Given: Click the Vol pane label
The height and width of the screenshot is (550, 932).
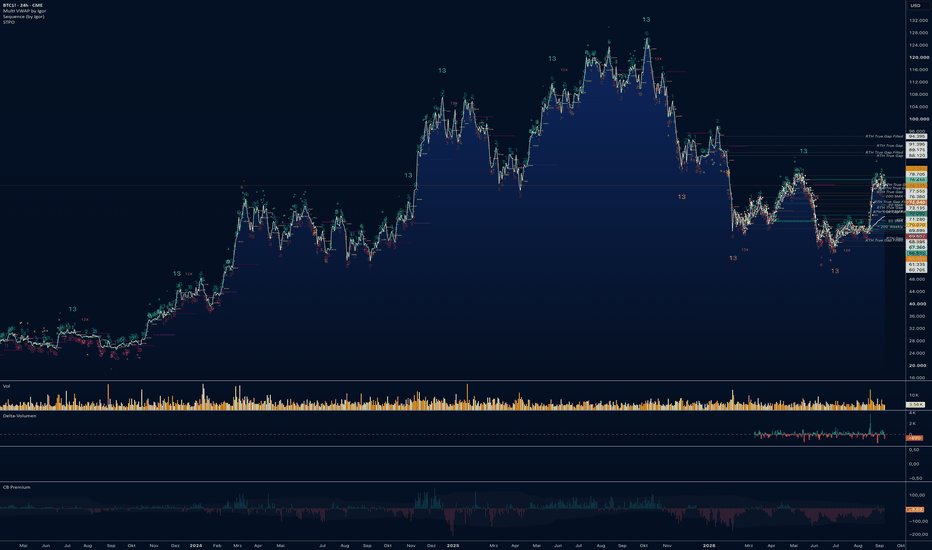Looking at the screenshot, I should (6, 386).
